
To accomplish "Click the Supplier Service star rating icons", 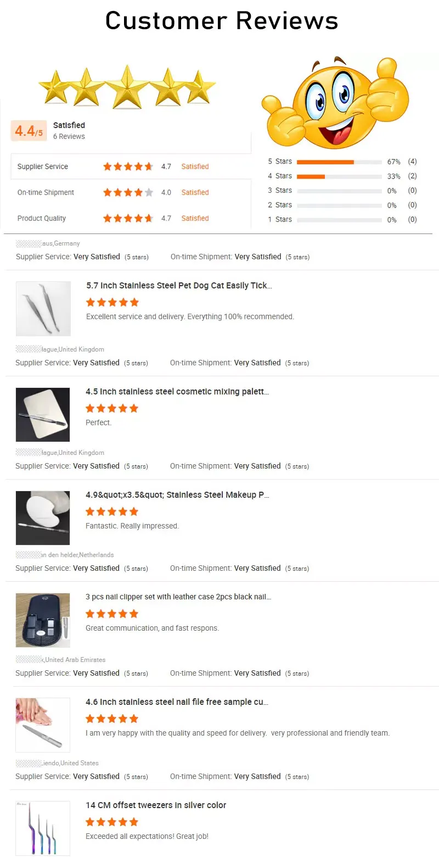I will coord(128,166).
